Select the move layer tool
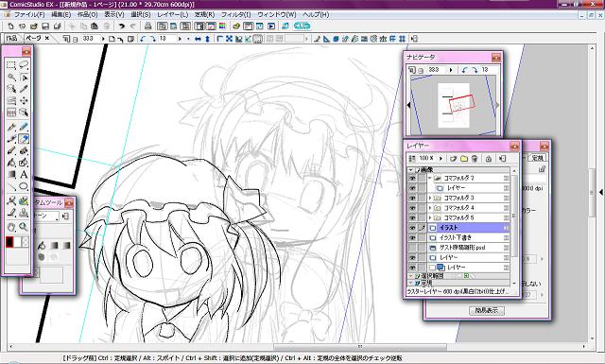 (x=24, y=101)
